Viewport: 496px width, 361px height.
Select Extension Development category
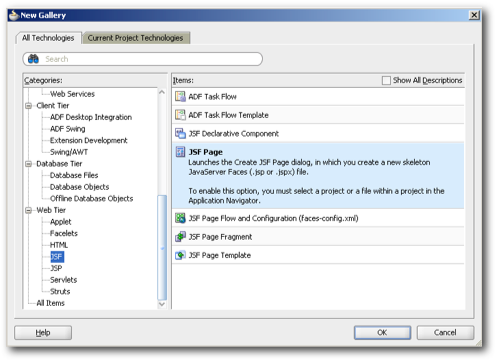(88, 141)
